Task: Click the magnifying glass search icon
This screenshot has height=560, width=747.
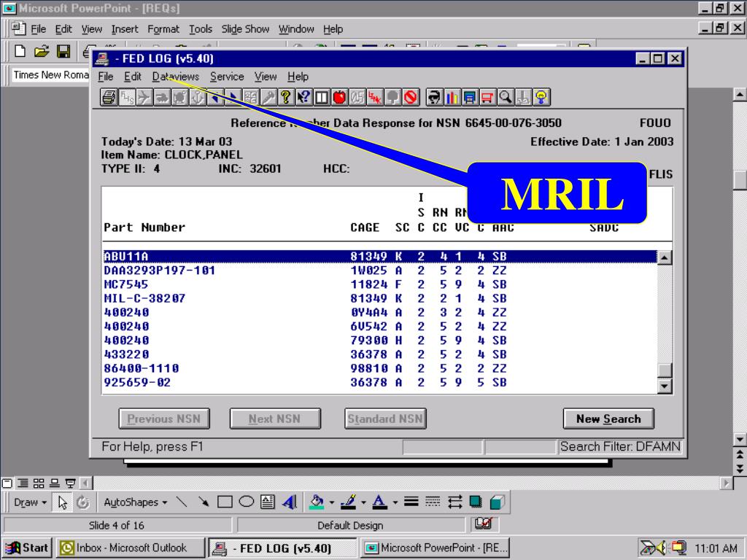Action: 505,97
